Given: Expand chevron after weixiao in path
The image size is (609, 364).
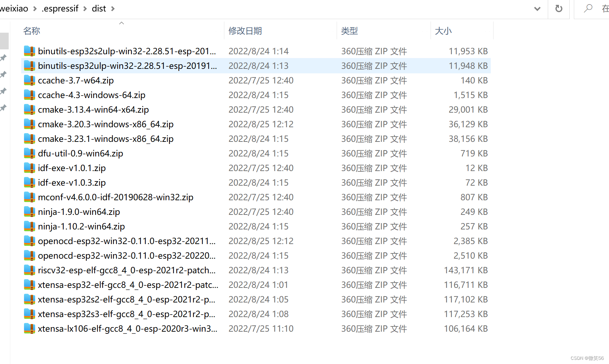Looking at the screenshot, I should (x=35, y=9).
